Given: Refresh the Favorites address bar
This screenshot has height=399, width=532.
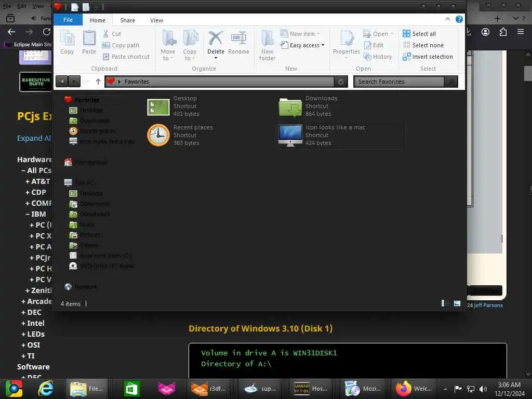Looking at the screenshot, I should [341, 82].
